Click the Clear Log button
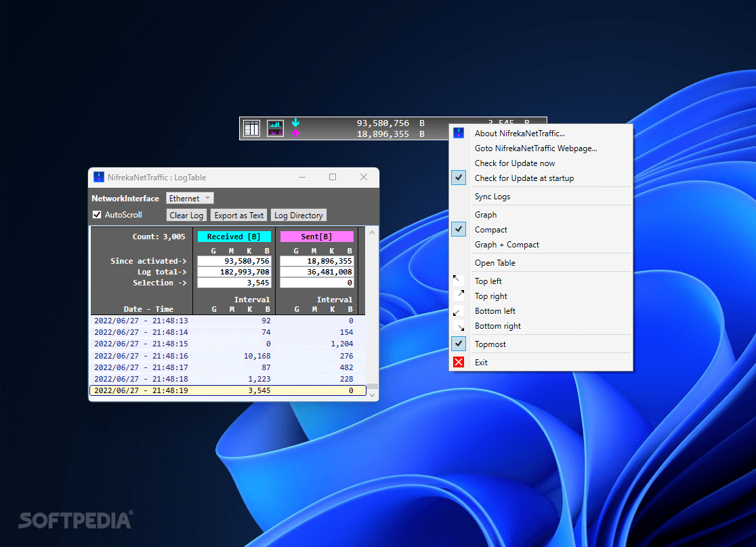Viewport: 756px width, 547px height. [186, 215]
